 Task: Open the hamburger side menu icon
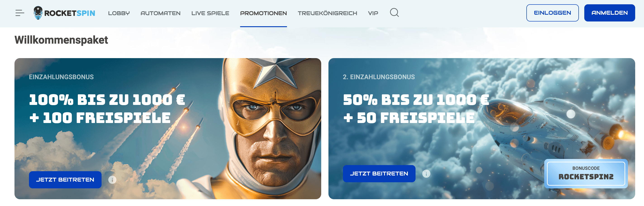[x=20, y=13]
